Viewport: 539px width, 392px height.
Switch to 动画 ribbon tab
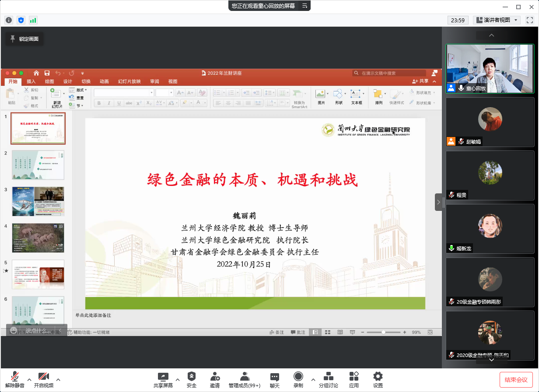click(104, 81)
